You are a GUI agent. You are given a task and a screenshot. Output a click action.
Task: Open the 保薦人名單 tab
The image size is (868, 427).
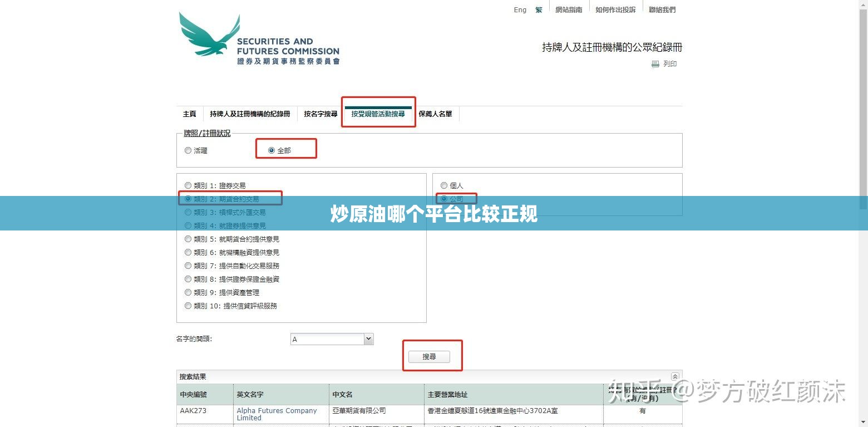(435, 114)
